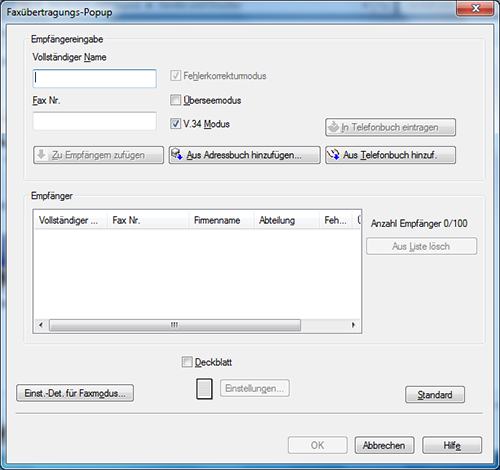Click the left scroll arrow of recipient list
The width and height of the screenshot is (500, 470).
point(41,325)
